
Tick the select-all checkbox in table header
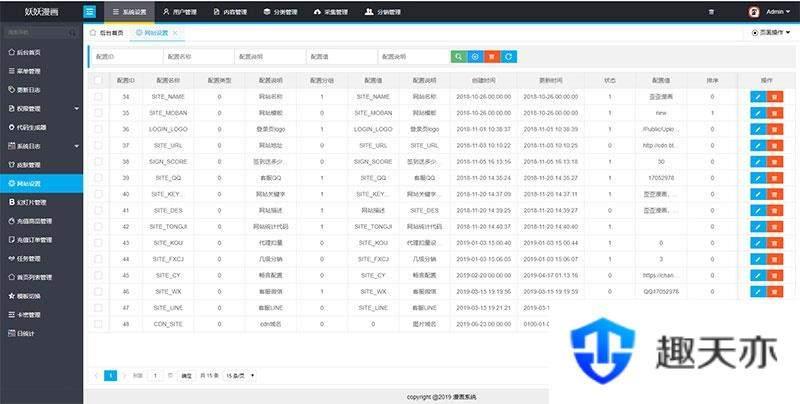tap(98, 80)
